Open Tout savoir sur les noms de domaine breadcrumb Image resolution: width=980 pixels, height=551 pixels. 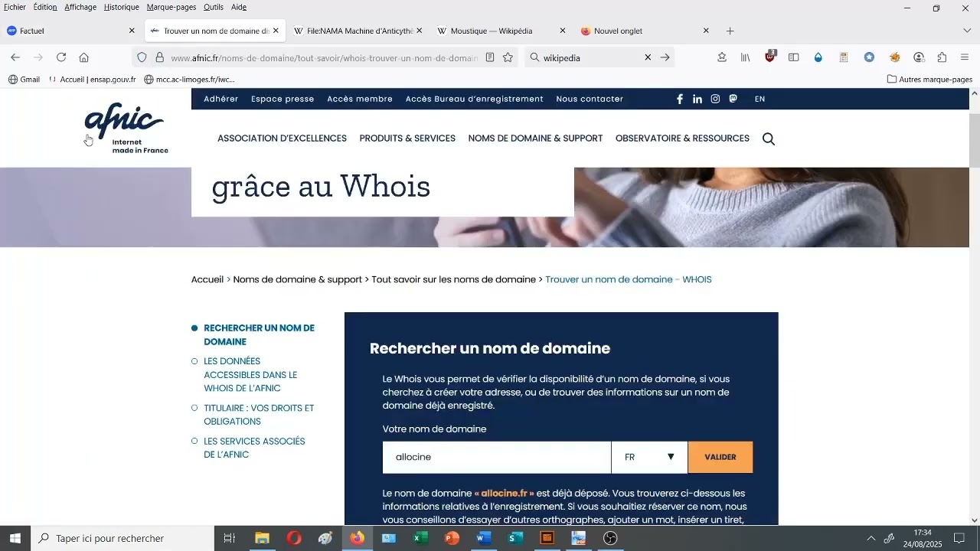(x=453, y=279)
